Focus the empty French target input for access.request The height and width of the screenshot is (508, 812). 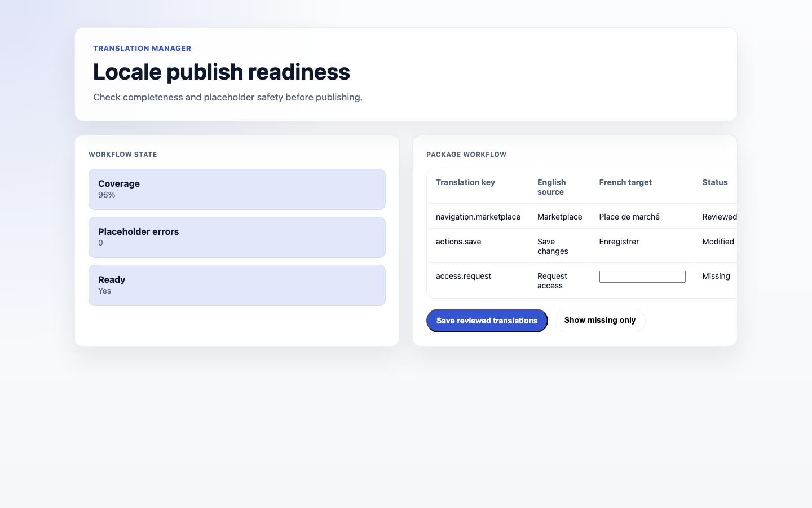click(x=642, y=277)
